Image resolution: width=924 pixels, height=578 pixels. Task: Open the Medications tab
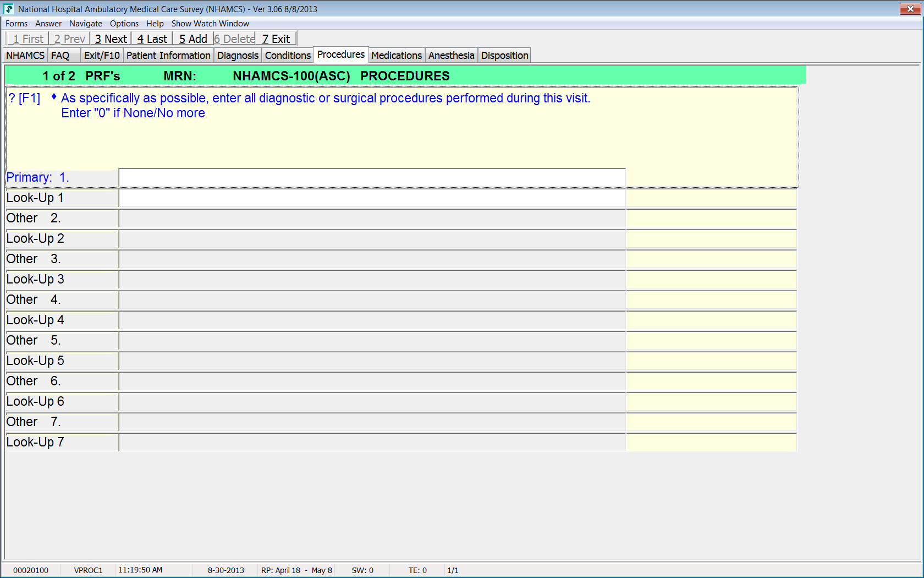coord(397,56)
